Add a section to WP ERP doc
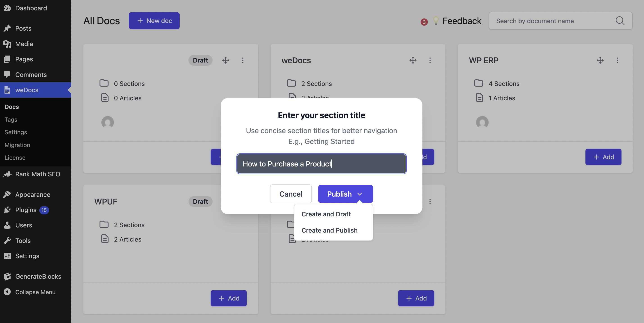The height and width of the screenshot is (323, 644). (603, 157)
